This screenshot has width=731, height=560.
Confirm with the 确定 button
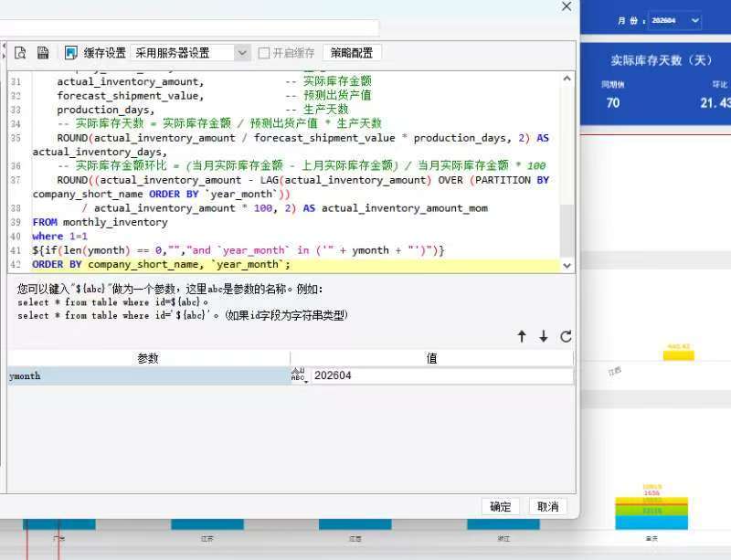tap(500, 506)
